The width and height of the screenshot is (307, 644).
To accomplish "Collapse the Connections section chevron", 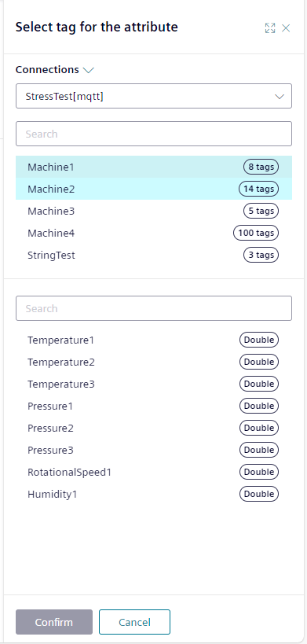I will pyautogui.click(x=88, y=70).
